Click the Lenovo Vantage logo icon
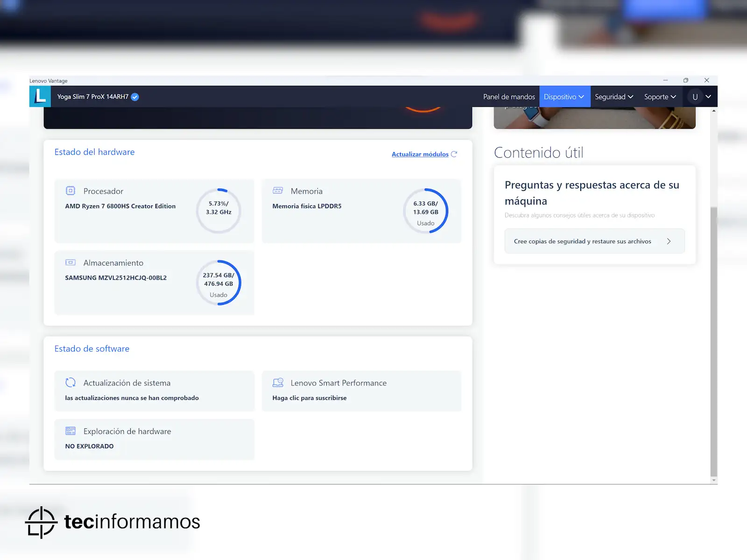747x560 pixels. tap(40, 97)
